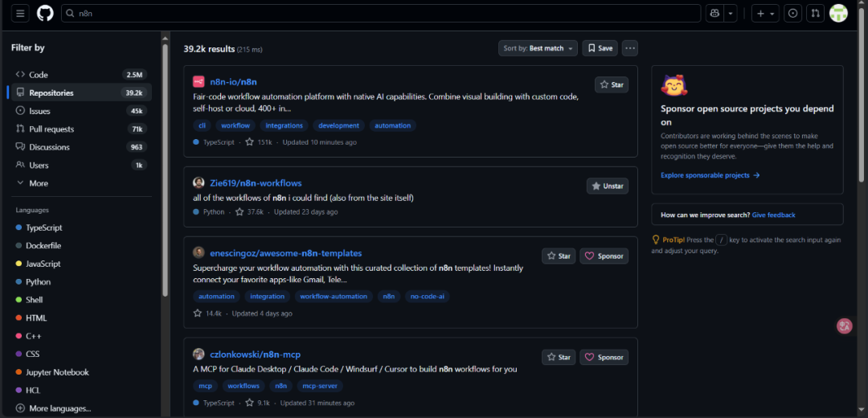Image resolution: width=868 pixels, height=418 pixels.
Task: Select the workflow-automation topic tag
Action: click(x=334, y=296)
